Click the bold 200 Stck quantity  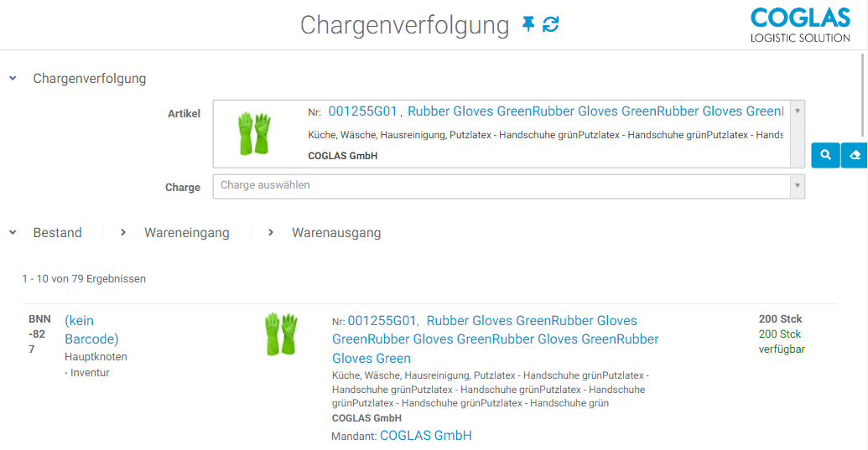click(x=781, y=319)
